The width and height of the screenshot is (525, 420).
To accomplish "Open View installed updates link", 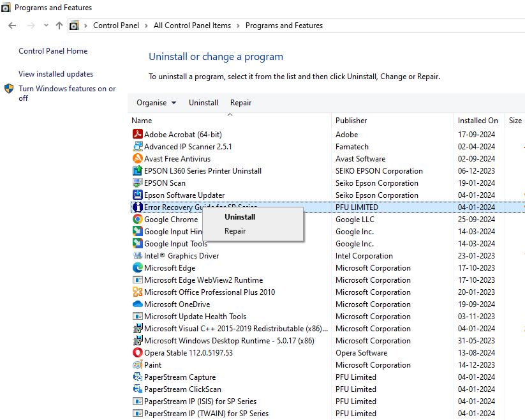I will tap(55, 74).
